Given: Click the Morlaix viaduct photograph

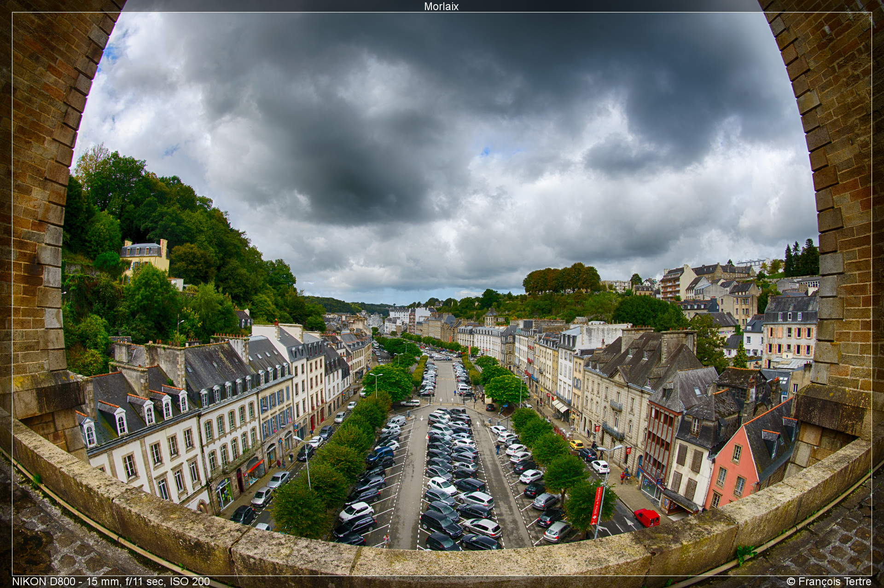Looking at the screenshot, I should (x=442, y=294).
